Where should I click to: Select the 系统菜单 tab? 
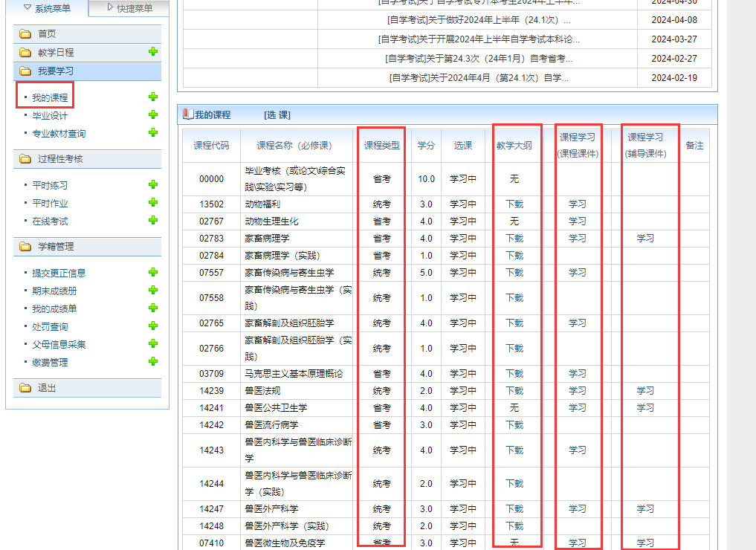(47, 8)
